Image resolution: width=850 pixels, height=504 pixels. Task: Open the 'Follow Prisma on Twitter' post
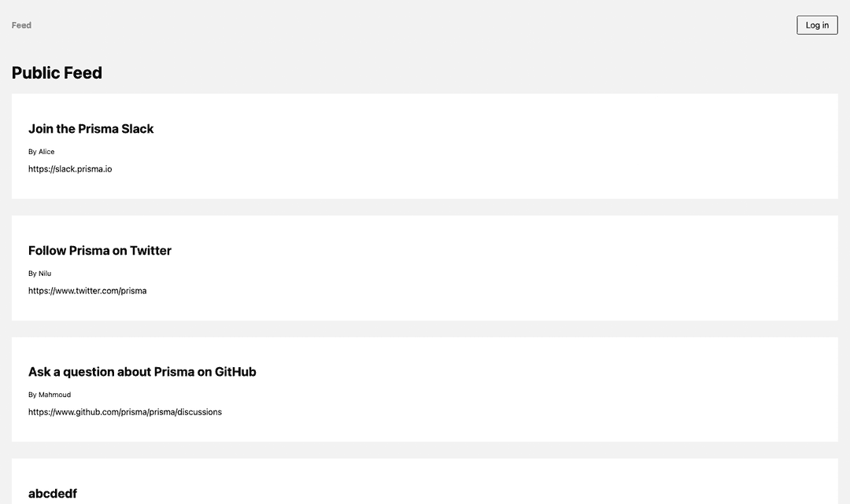tap(99, 250)
